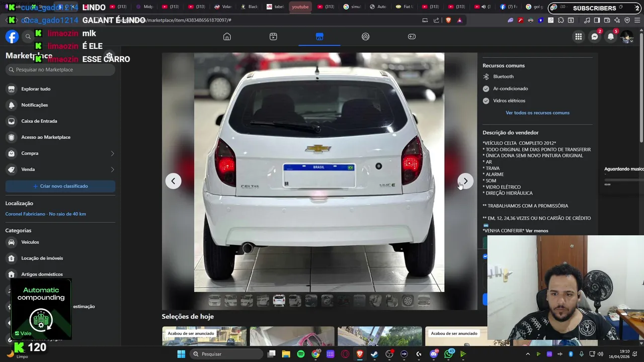
Task: Switch to the youtube browser tab
Action: pos(300,7)
